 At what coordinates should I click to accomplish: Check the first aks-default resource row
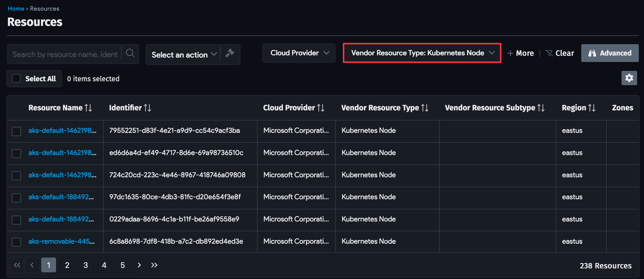point(16,131)
